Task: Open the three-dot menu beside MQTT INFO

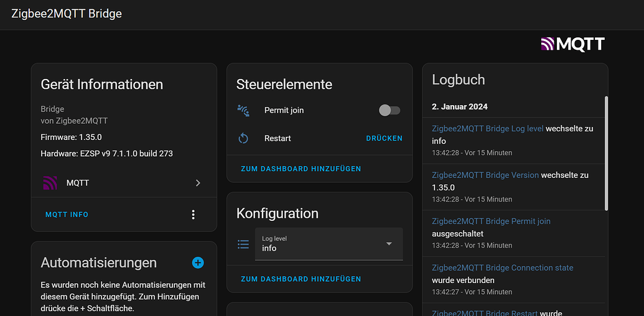Action: tap(194, 215)
